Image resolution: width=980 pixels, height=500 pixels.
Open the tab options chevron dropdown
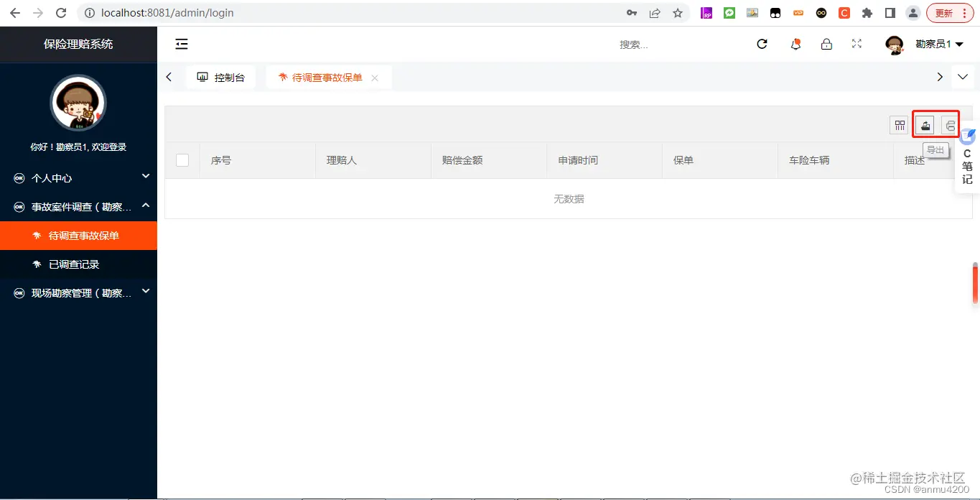(963, 77)
